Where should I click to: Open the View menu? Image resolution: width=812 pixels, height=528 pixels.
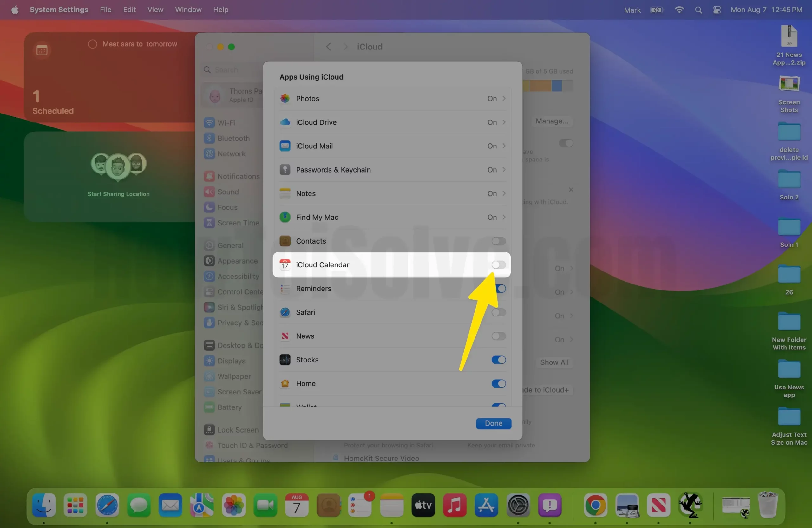[x=155, y=10]
